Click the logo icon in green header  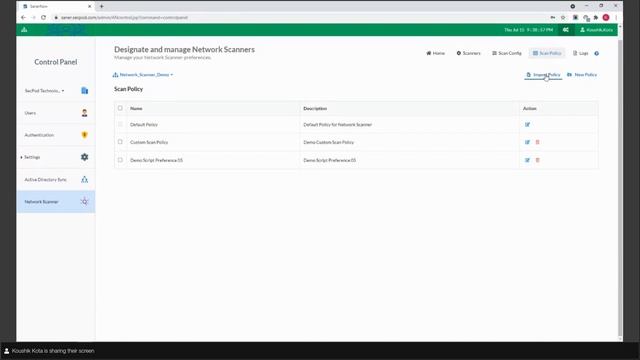click(24, 30)
